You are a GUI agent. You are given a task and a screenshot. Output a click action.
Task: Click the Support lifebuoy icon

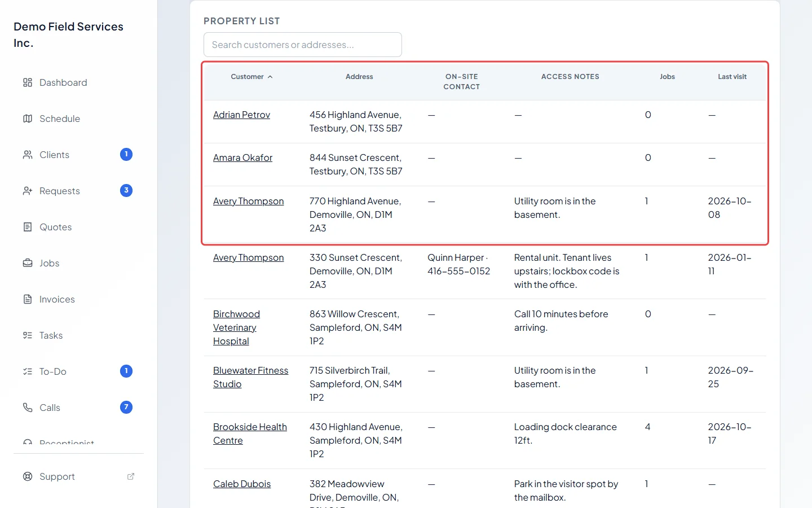click(28, 476)
